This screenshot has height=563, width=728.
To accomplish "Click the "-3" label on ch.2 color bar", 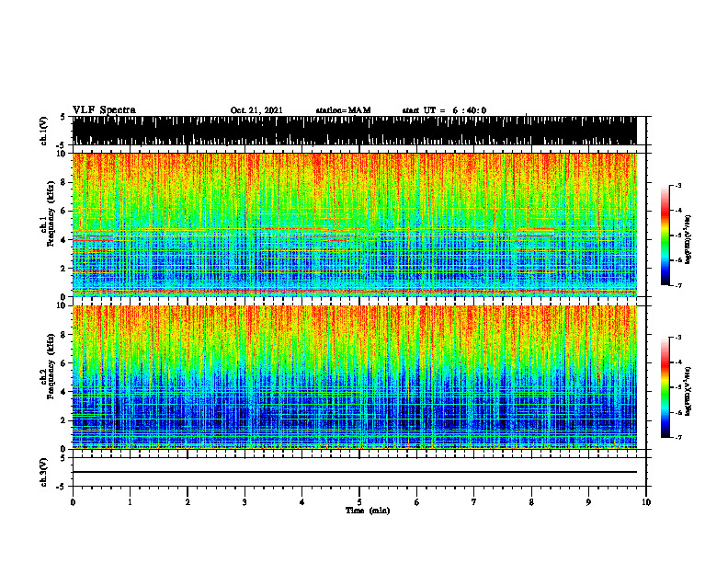I will [x=678, y=338].
